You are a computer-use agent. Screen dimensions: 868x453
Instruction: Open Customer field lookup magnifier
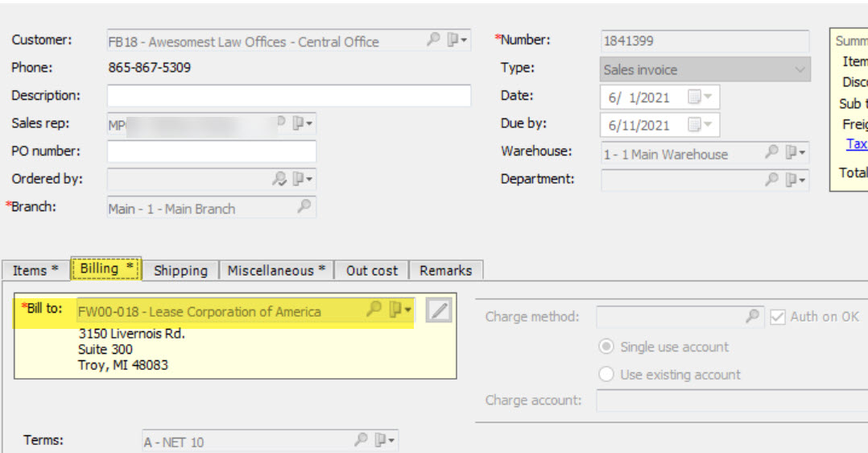pyautogui.click(x=433, y=39)
